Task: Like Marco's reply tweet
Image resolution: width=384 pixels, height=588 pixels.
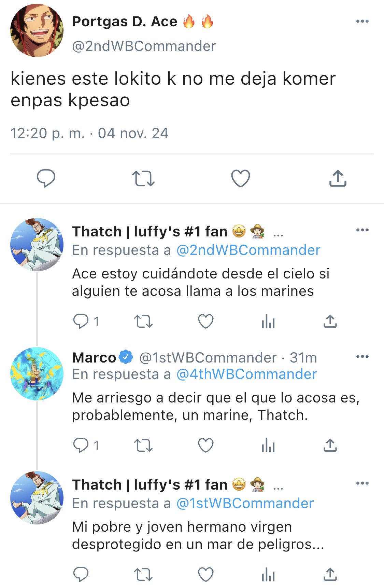Action: coord(206,446)
